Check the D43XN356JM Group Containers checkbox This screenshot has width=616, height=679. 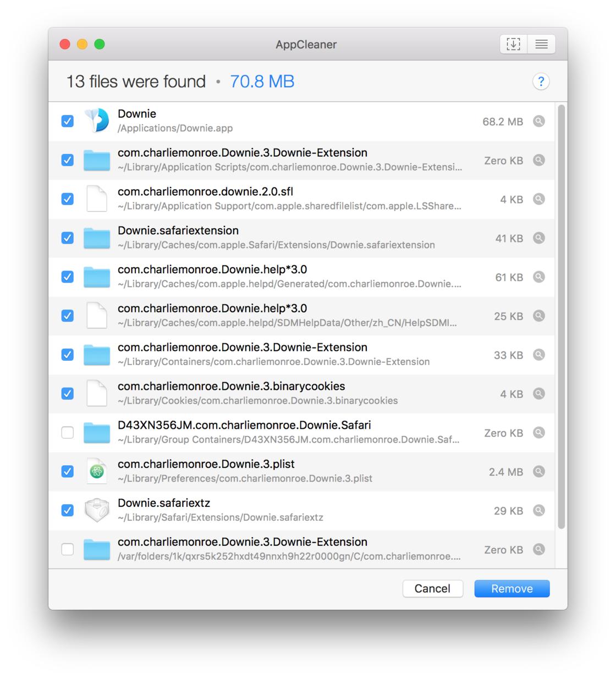pos(68,433)
